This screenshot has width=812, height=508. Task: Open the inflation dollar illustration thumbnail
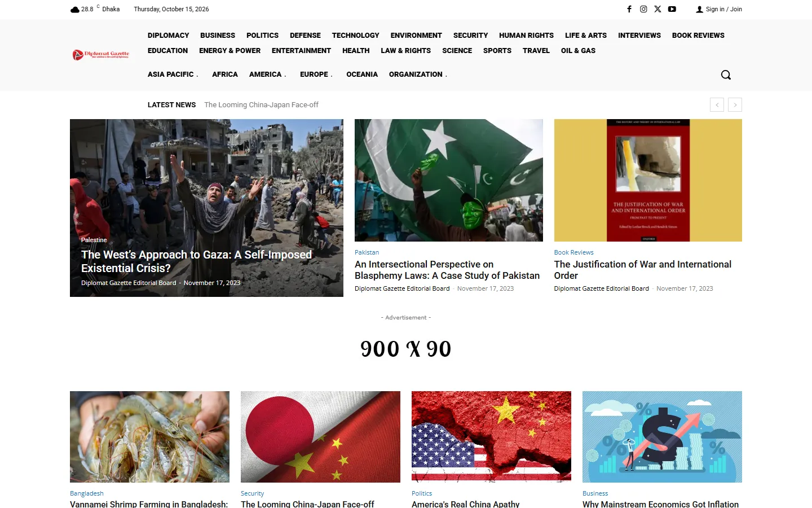[662, 437]
